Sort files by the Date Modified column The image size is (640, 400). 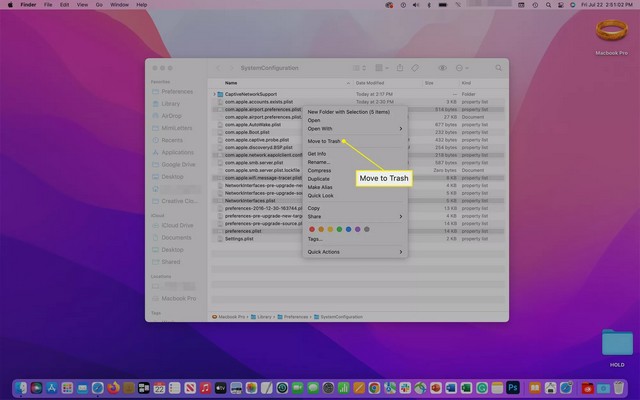click(370, 83)
